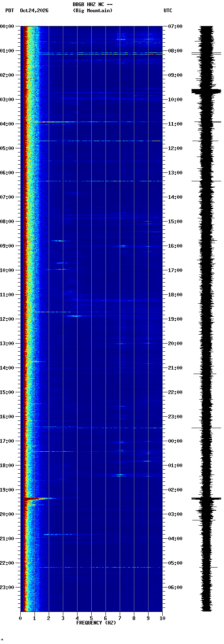The image size is (224, 644).
Task: Click the UTC axis '18:00' label
Action: coord(175,295)
